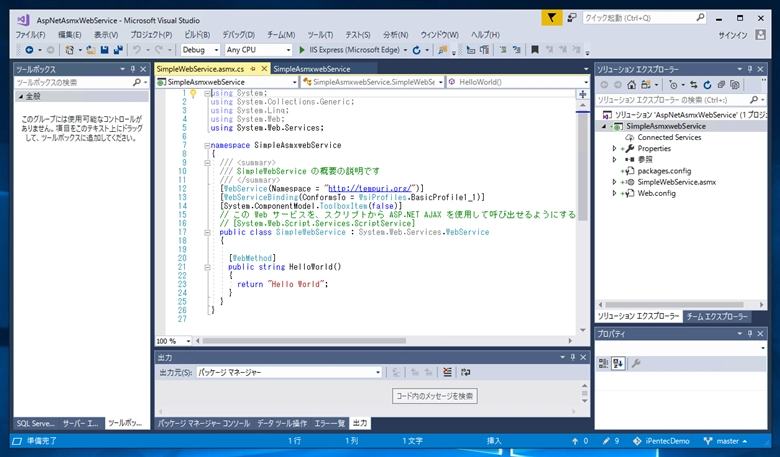The image size is (780, 457).
Task: Expand the 参照 references node
Action: pos(614,160)
